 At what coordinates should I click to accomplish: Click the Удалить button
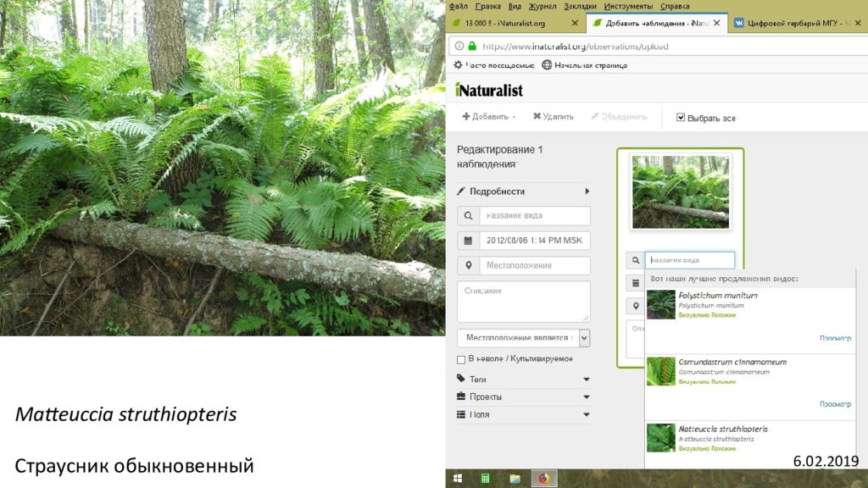click(x=553, y=117)
